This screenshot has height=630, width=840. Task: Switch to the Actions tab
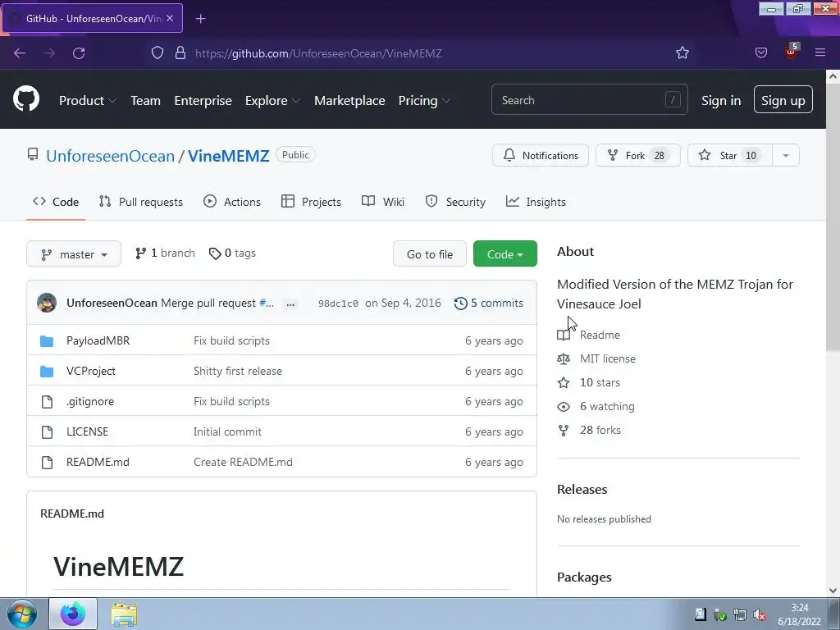point(232,202)
